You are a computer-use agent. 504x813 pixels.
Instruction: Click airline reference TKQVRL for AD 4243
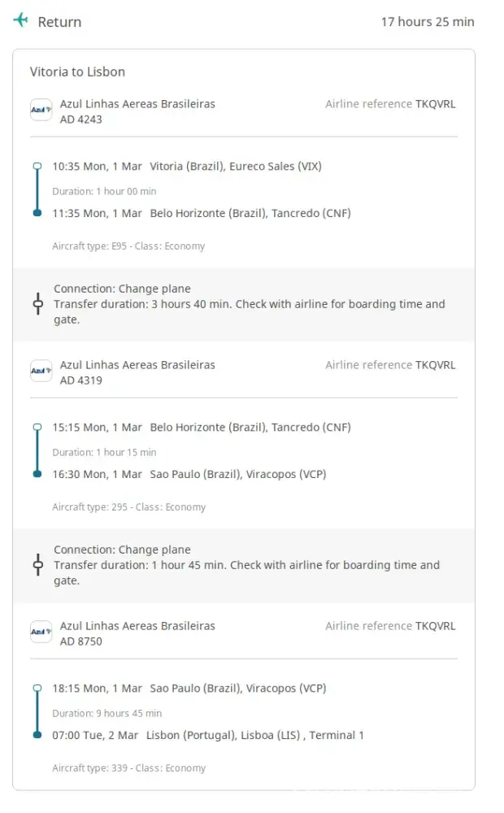coord(435,104)
